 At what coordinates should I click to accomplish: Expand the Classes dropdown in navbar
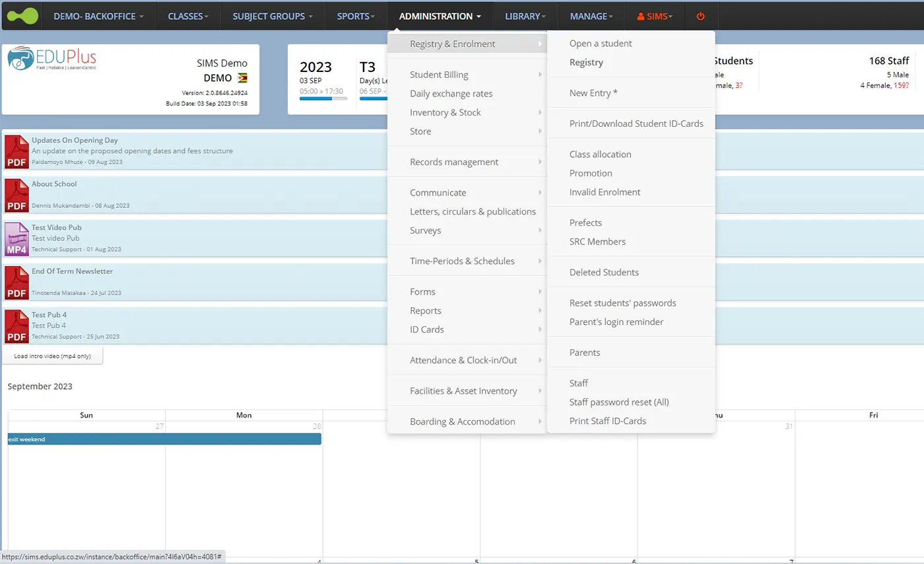[188, 16]
